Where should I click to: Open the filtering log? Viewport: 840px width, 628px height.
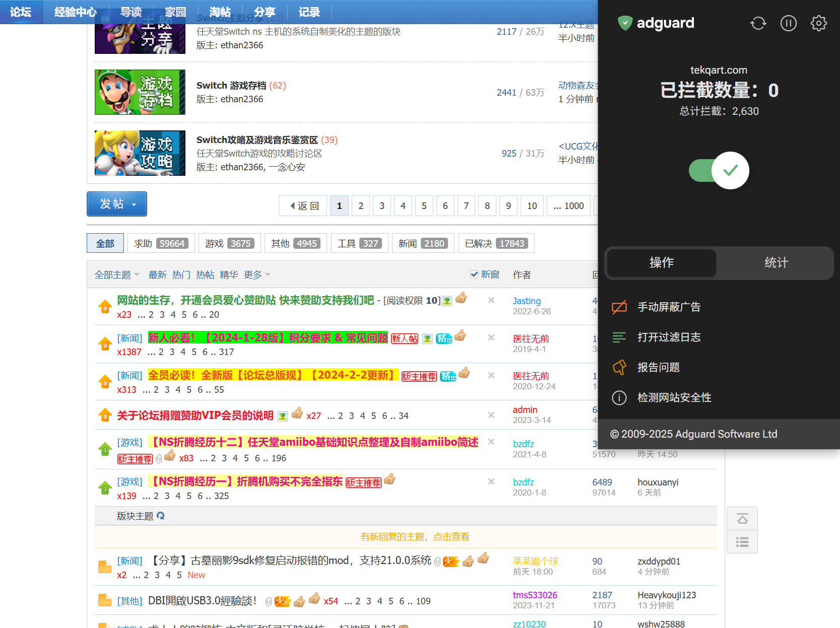[669, 337]
